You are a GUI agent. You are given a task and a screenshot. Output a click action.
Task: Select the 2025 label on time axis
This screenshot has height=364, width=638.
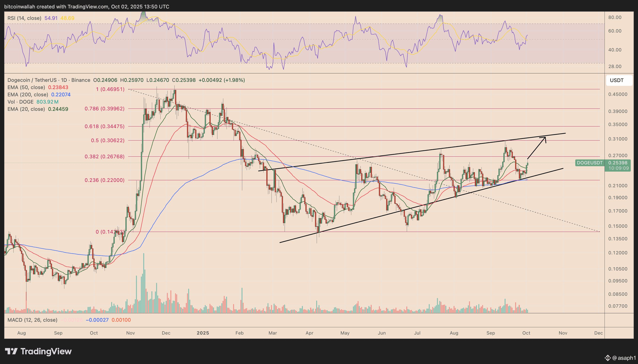click(x=203, y=333)
